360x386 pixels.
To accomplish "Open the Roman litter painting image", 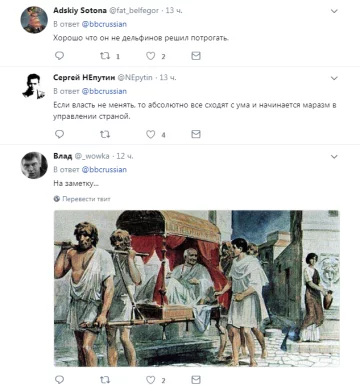I will [x=197, y=288].
